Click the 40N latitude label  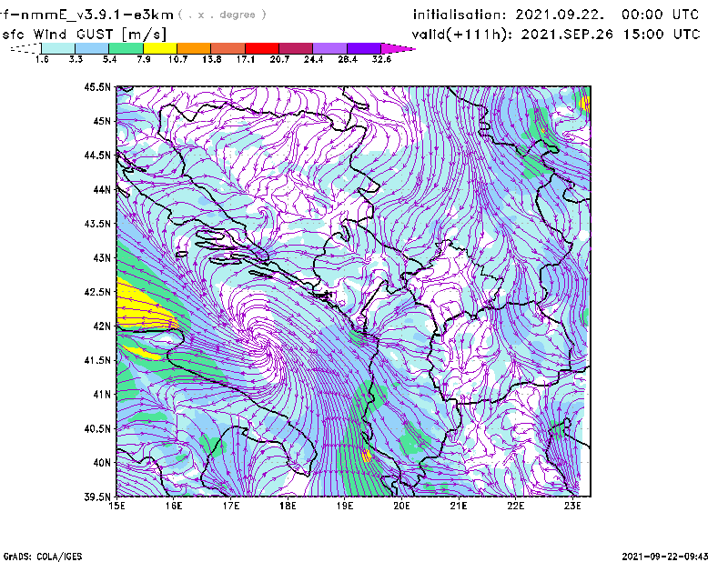(102, 463)
